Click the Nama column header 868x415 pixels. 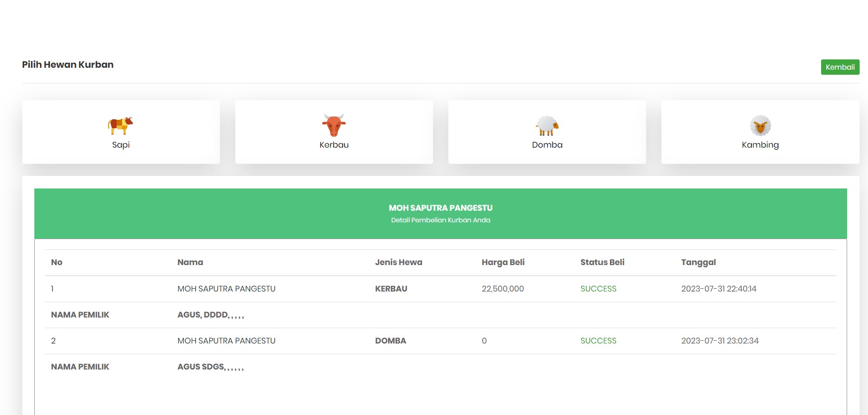click(x=190, y=262)
